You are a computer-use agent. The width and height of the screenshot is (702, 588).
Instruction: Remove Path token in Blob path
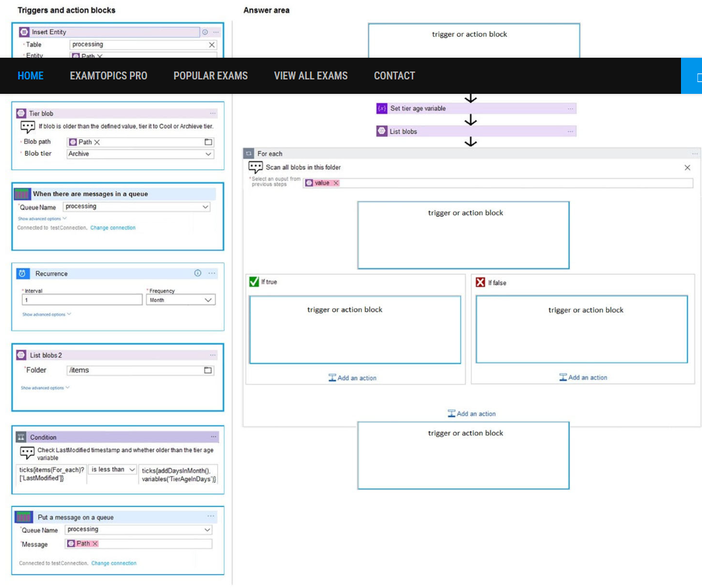tap(97, 142)
